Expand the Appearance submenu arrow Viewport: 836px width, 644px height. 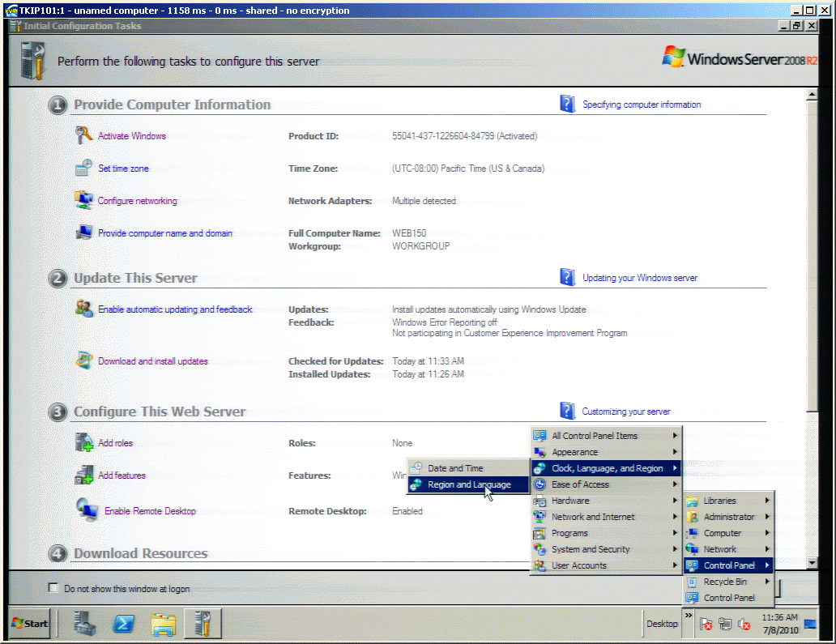coord(675,451)
